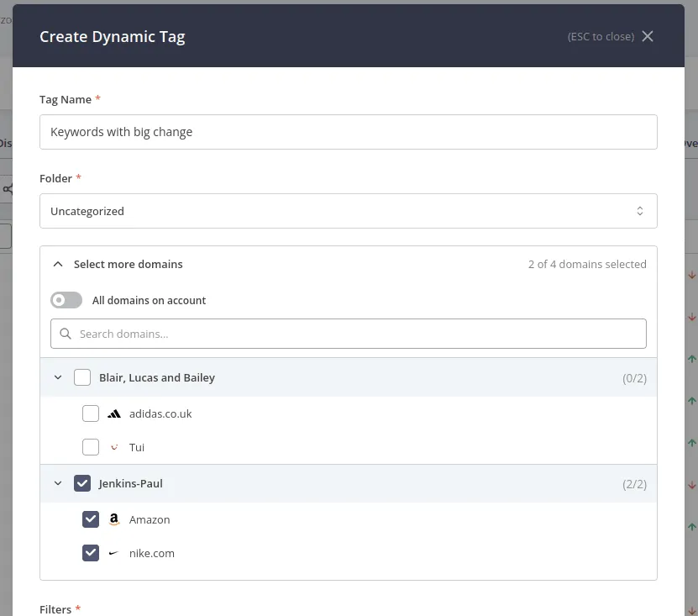Uncheck the Jenkins-Paul group checkbox
This screenshot has width=698, height=616.
click(82, 483)
